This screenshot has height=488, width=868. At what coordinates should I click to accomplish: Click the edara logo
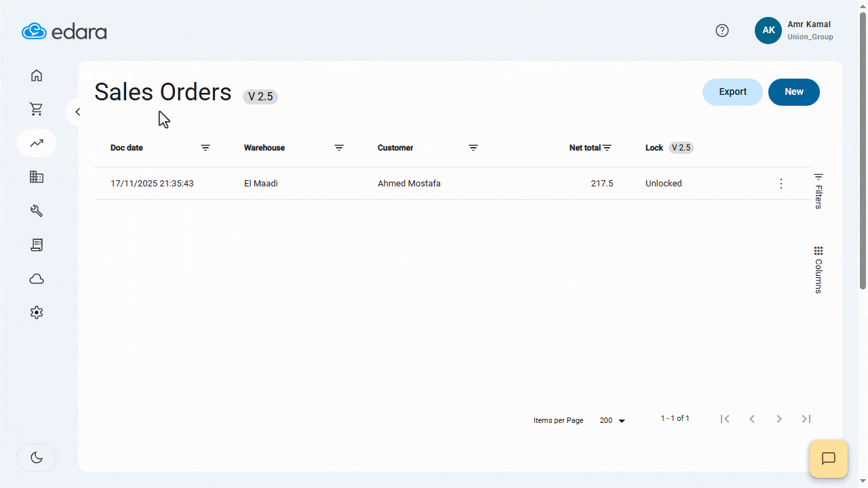(x=64, y=31)
